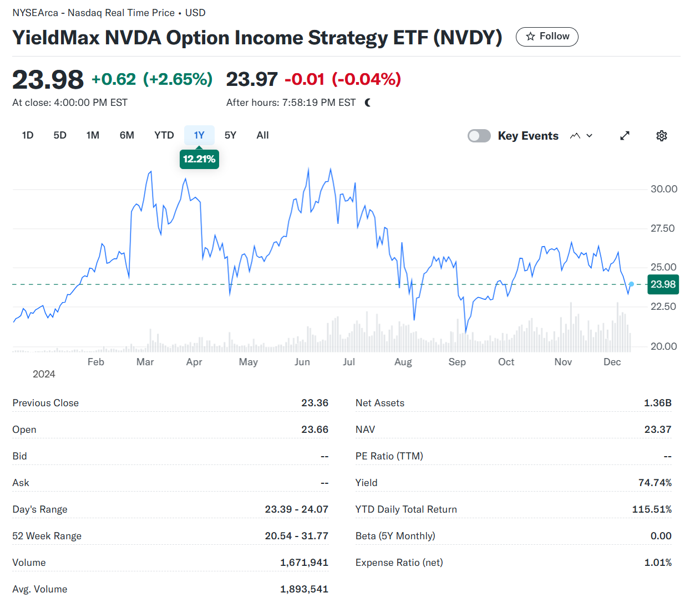The image size is (700, 603).
Task: Select the YTD time range
Action: coord(164,135)
